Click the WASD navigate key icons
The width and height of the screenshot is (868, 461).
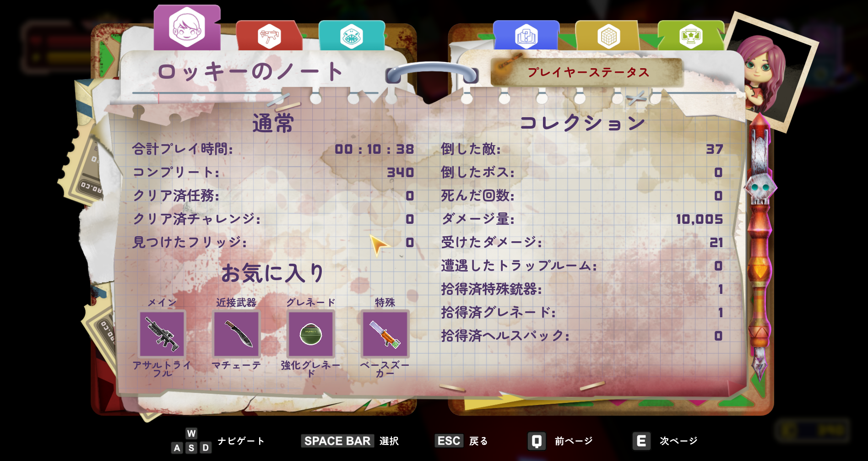191,441
